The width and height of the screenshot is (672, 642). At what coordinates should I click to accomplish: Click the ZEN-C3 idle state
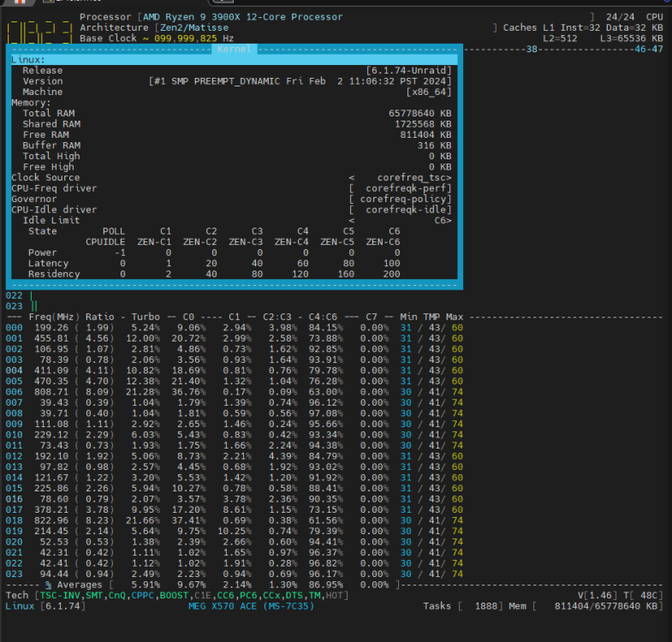pyautogui.click(x=246, y=241)
